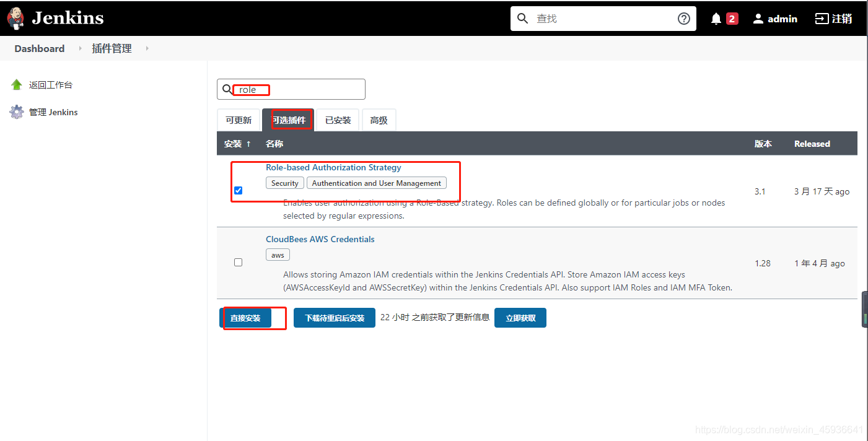Click the plugin filter search icon
Screen dimensions: 868x441
(227, 89)
